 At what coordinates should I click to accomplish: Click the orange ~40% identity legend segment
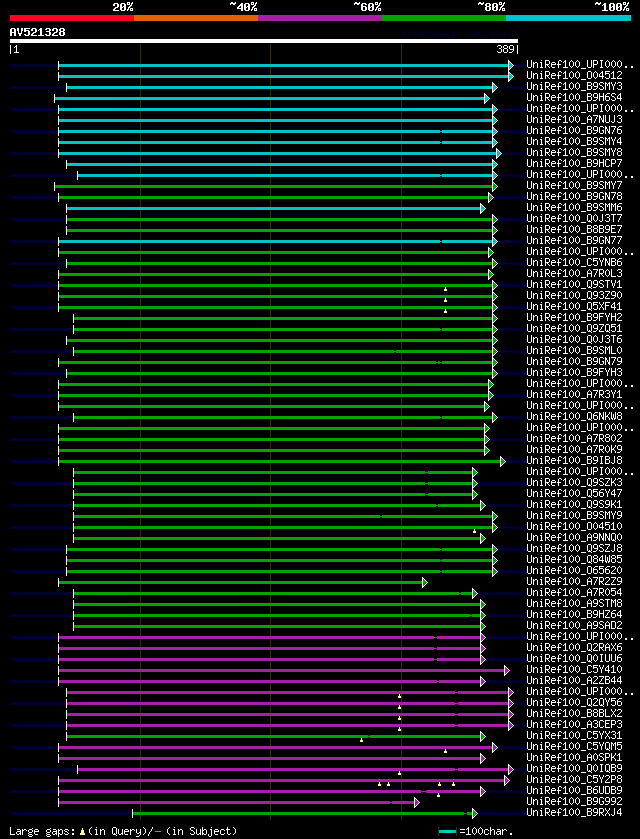(x=196, y=18)
